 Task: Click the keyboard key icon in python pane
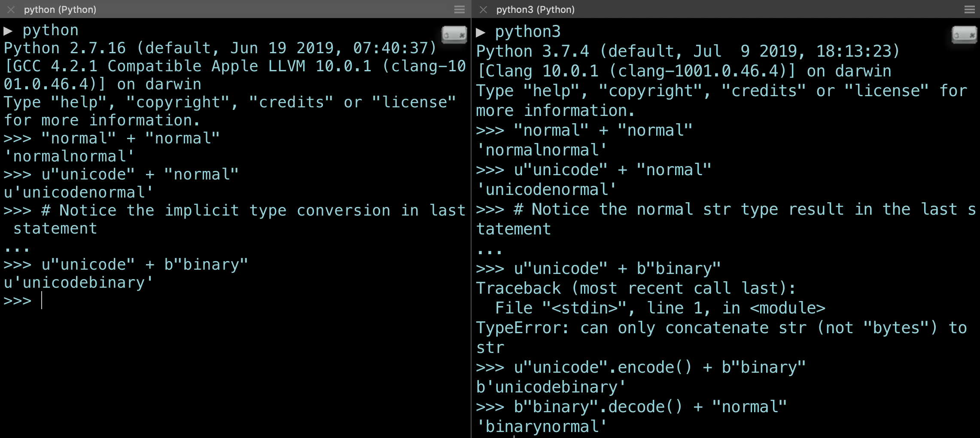click(x=454, y=35)
